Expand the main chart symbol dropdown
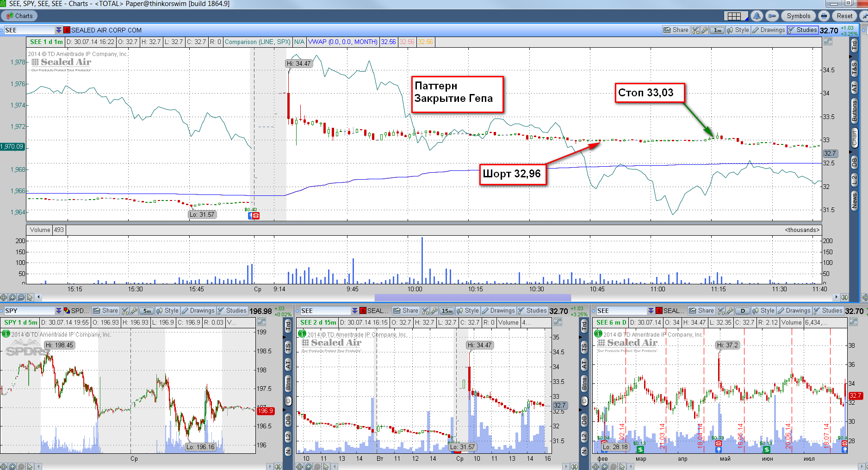 pyautogui.click(x=58, y=30)
